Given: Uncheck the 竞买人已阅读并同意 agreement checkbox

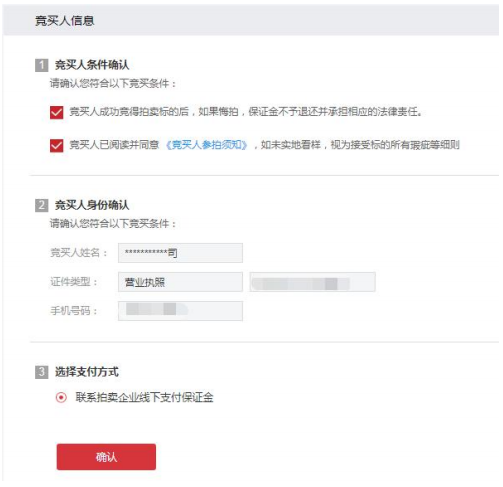Looking at the screenshot, I should pyautogui.click(x=56, y=145).
